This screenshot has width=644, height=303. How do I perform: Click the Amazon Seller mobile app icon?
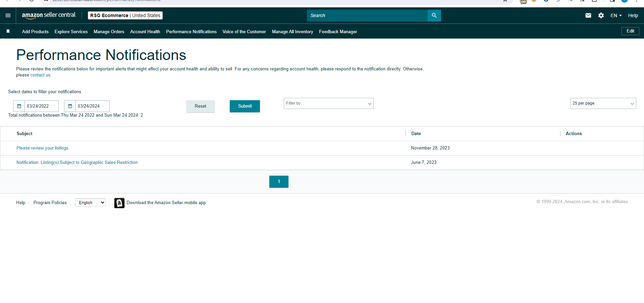coord(119,203)
